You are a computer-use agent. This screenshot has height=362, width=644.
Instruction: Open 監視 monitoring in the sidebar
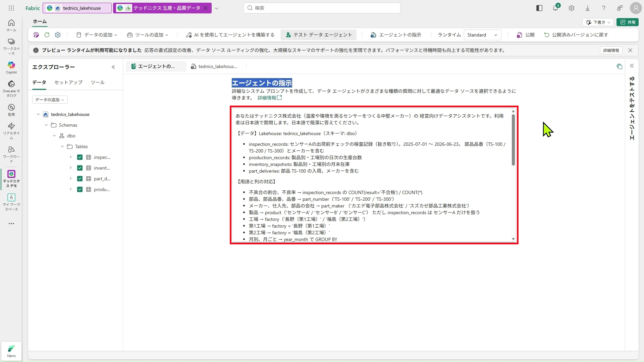11,110
